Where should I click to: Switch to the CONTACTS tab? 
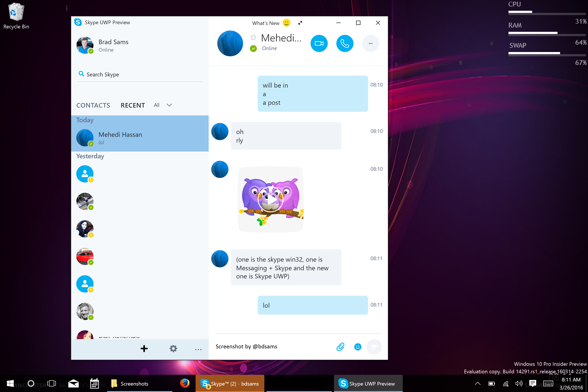(x=93, y=105)
